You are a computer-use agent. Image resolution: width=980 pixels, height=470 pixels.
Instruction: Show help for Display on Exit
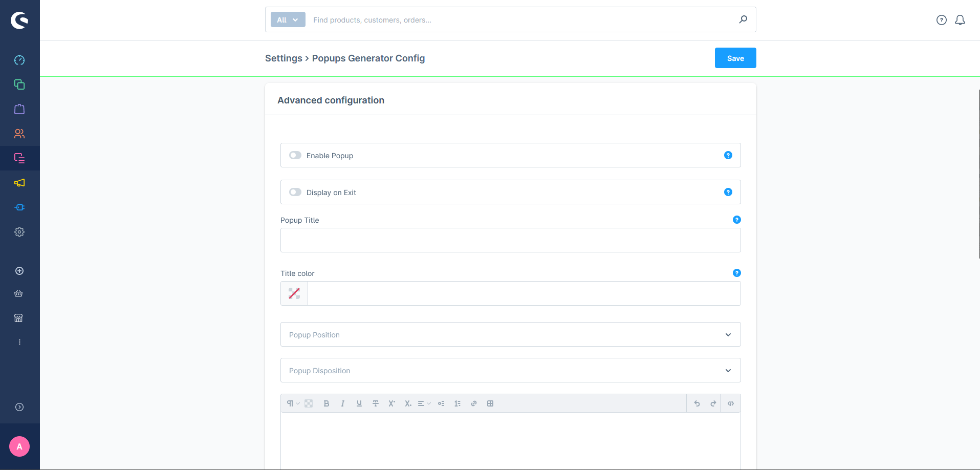(x=728, y=192)
